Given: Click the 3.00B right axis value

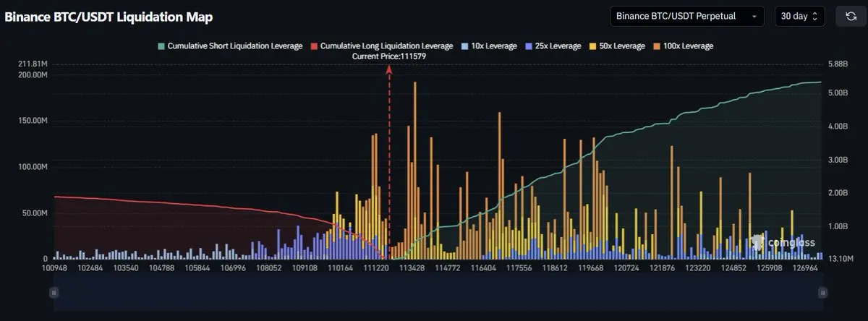Looking at the screenshot, I should click(x=837, y=160).
